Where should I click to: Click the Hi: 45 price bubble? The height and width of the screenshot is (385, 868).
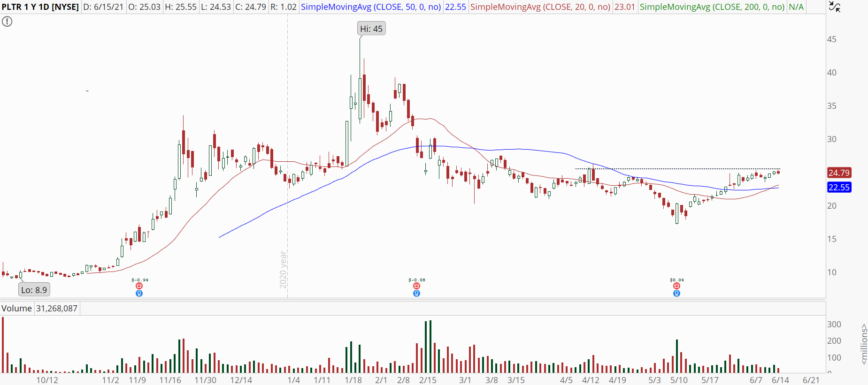click(371, 29)
